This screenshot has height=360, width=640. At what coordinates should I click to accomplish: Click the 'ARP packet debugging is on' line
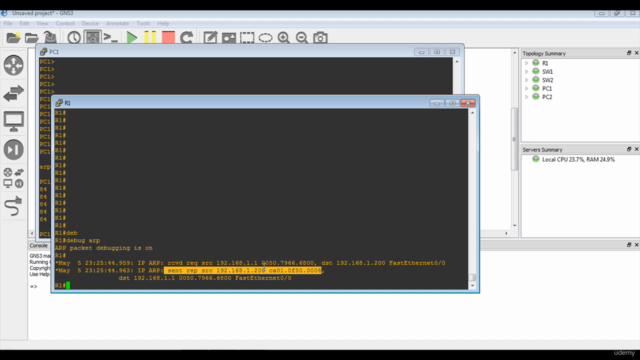[104, 248]
